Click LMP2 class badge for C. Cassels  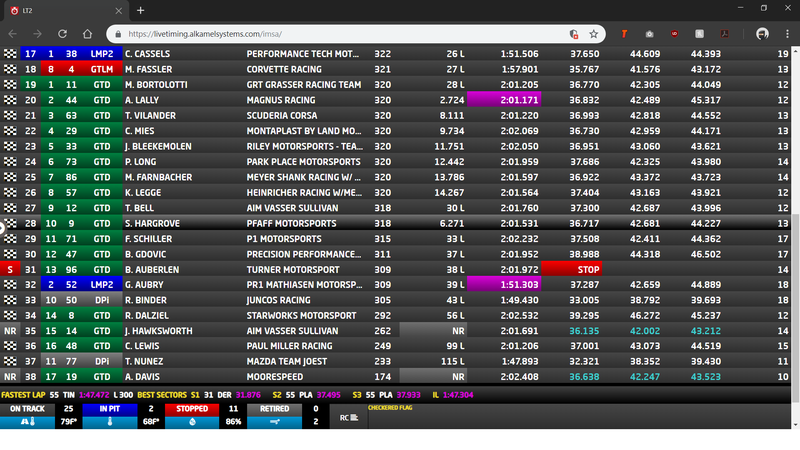tap(102, 54)
